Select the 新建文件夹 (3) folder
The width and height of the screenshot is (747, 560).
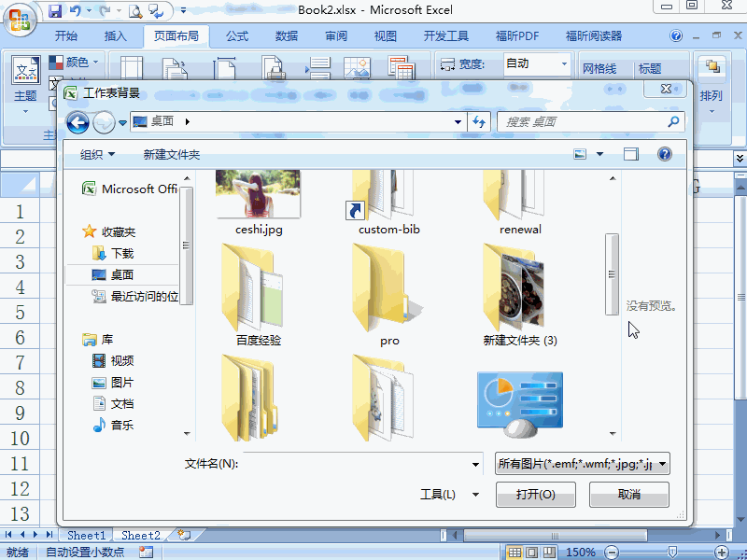(x=520, y=294)
